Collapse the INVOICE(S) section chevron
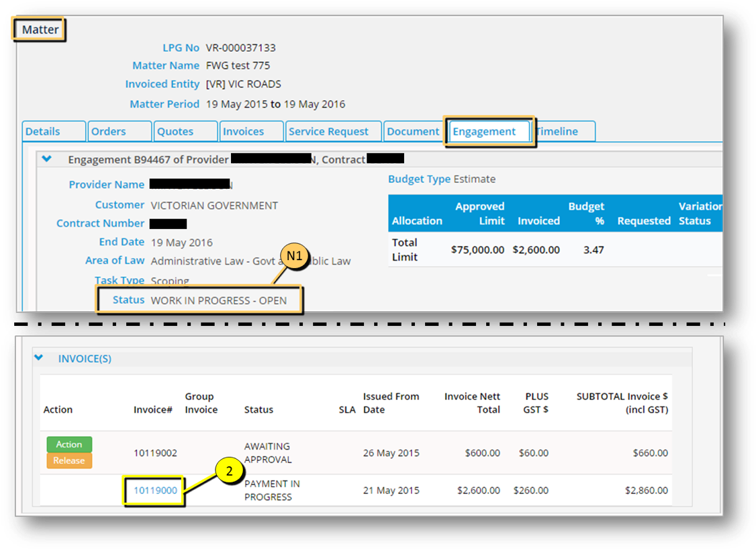The height and width of the screenshot is (549, 756). pyautogui.click(x=39, y=359)
